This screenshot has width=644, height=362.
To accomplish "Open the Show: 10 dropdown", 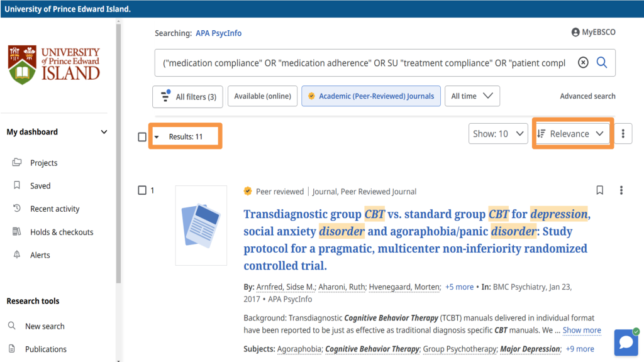I will [x=497, y=134].
